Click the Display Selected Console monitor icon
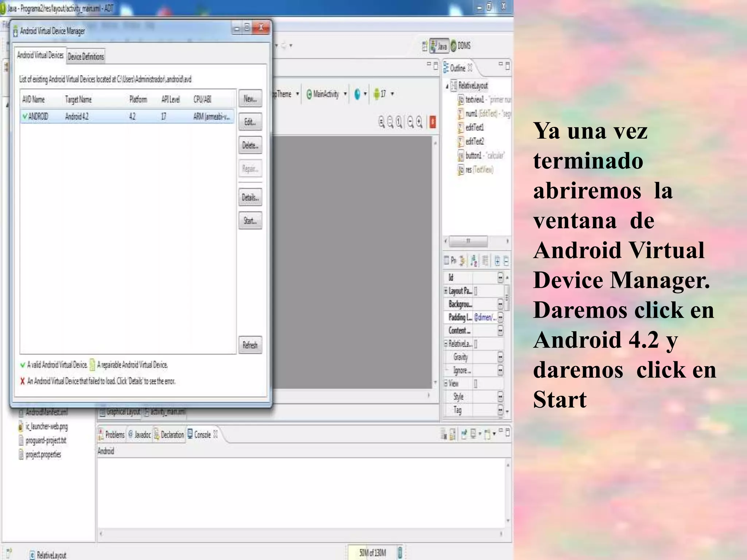The image size is (747, 560). pos(473,434)
